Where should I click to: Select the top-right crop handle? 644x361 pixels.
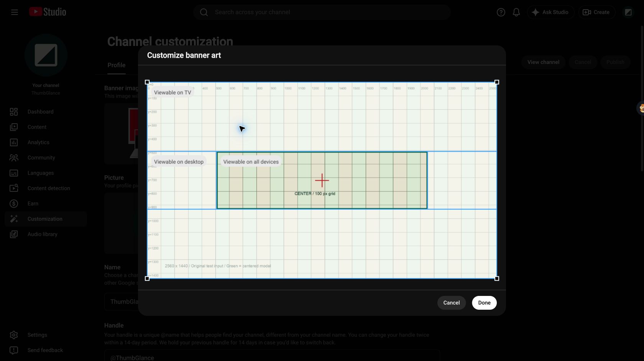click(x=497, y=82)
